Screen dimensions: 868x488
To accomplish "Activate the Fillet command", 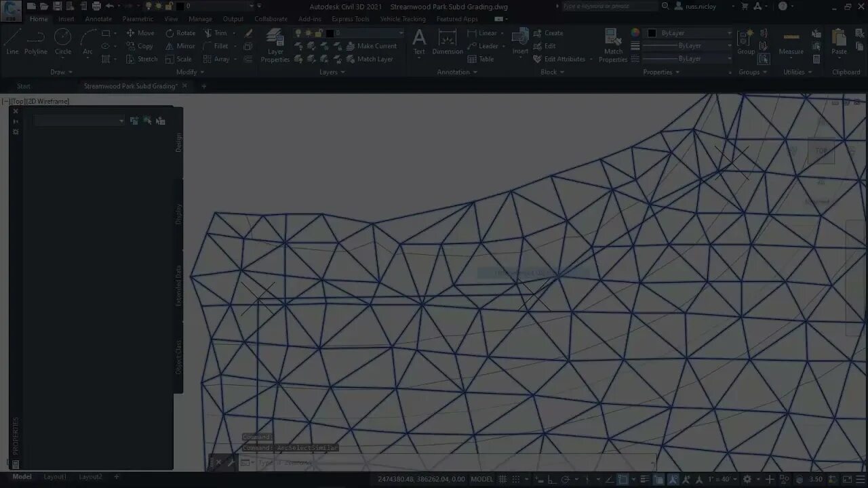I will pos(216,46).
